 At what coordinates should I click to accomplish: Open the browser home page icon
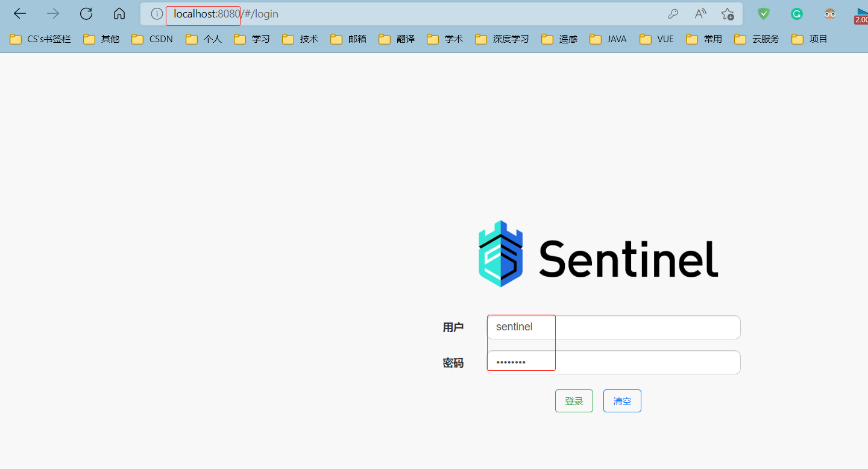tap(119, 14)
